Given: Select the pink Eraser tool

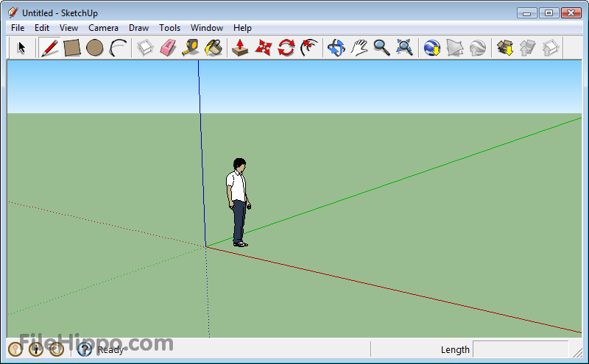Looking at the screenshot, I should click(x=168, y=48).
